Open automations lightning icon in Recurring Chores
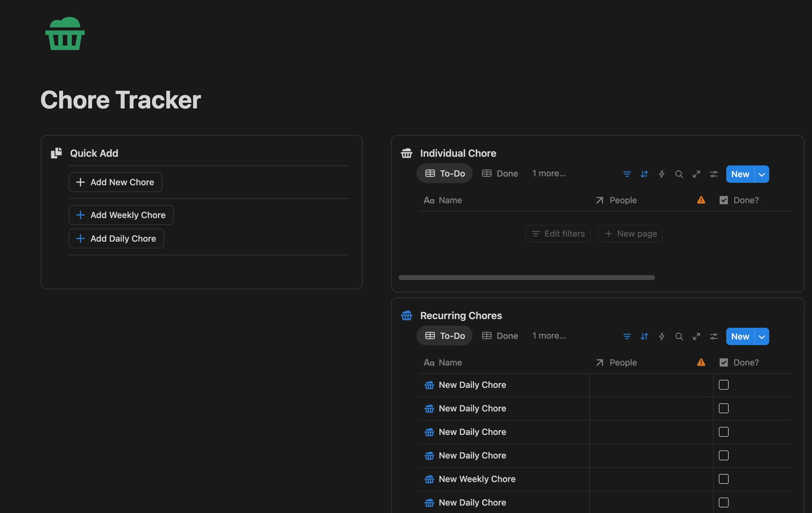This screenshot has height=513, width=812. 661,336
